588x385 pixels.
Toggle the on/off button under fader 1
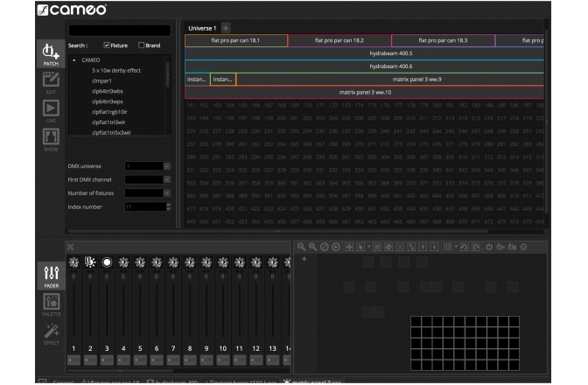(73, 360)
